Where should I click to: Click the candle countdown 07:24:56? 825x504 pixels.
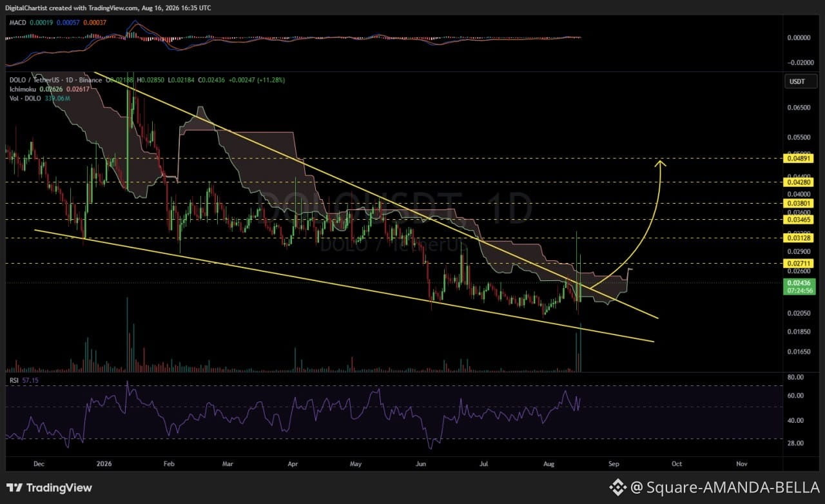799,290
